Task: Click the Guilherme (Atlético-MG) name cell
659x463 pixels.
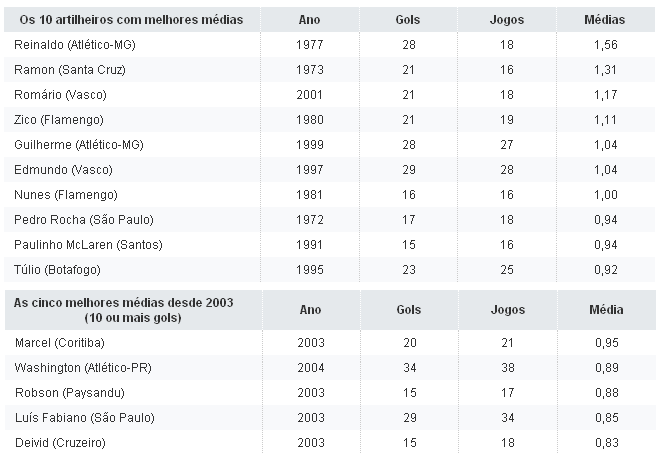Action: [80, 145]
